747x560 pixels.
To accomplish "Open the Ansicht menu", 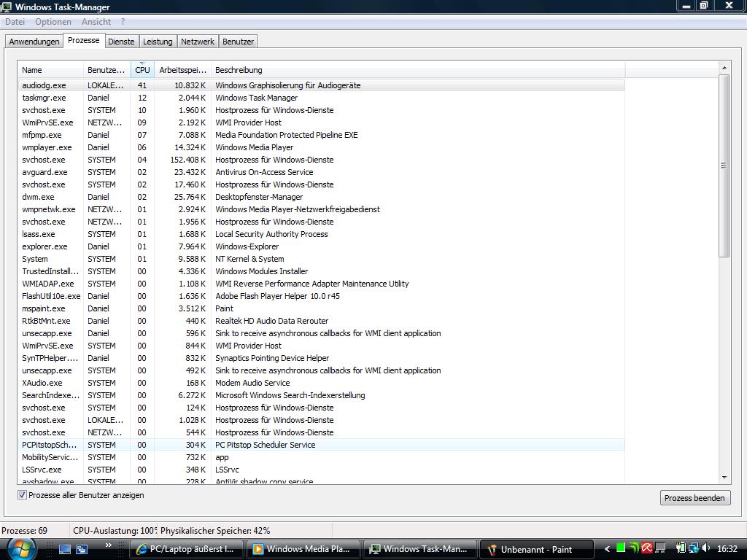I will [x=96, y=22].
